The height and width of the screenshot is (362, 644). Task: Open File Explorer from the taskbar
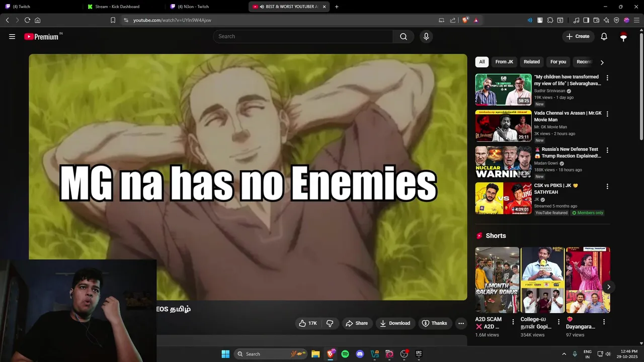pos(315,354)
